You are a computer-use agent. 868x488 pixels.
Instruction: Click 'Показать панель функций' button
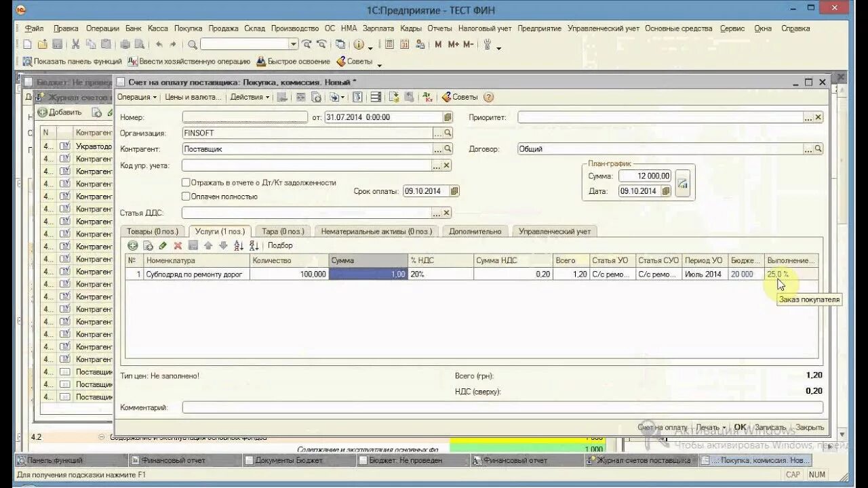click(x=71, y=61)
